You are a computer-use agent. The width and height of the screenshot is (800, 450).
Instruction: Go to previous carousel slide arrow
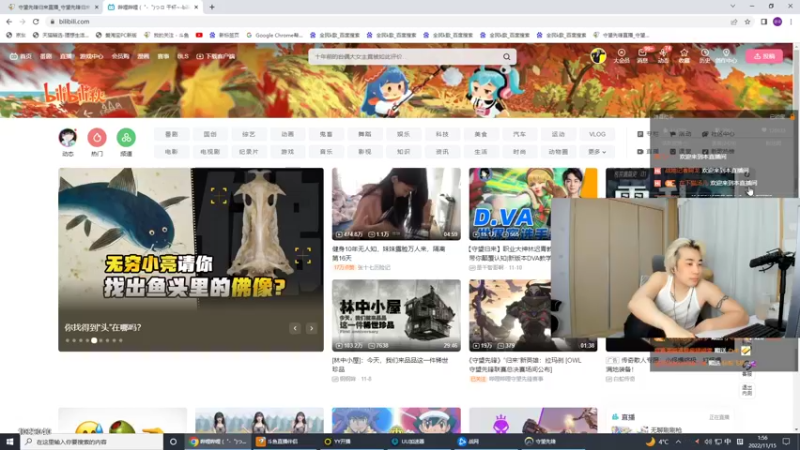[295, 328]
